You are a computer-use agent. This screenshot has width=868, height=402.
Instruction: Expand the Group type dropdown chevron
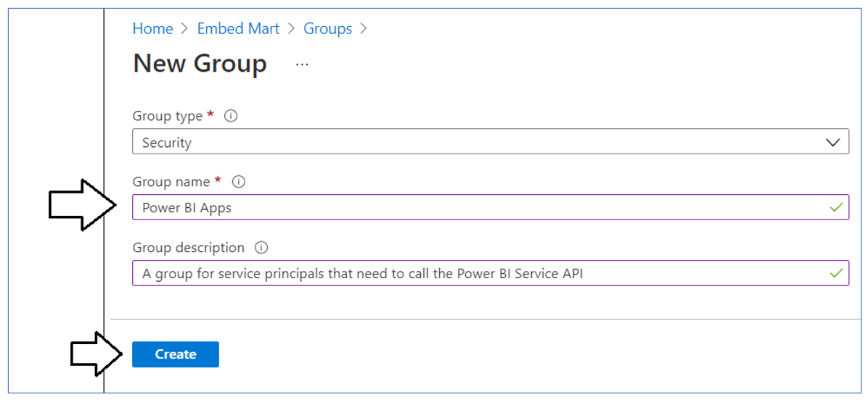pyautogui.click(x=833, y=142)
